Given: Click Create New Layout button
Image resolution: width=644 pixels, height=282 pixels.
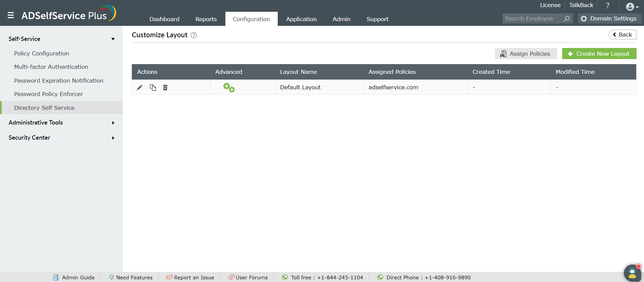Looking at the screenshot, I should point(599,54).
